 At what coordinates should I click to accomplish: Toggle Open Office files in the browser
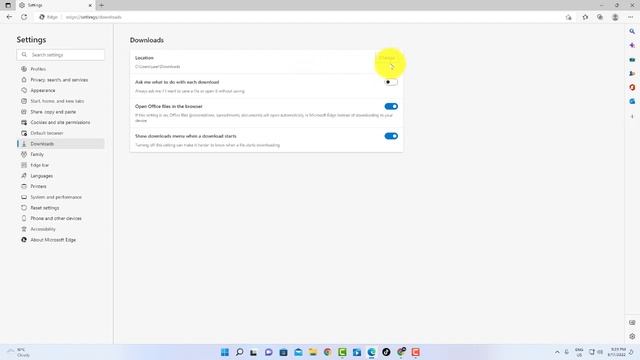(391, 106)
